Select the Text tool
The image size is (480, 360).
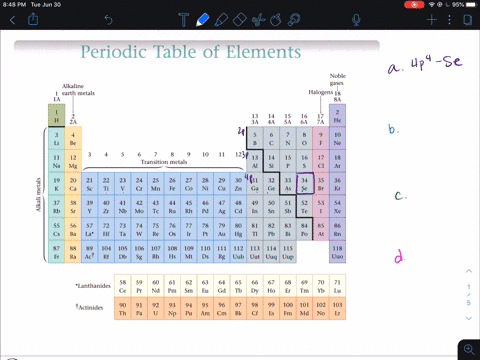pyautogui.click(x=183, y=20)
